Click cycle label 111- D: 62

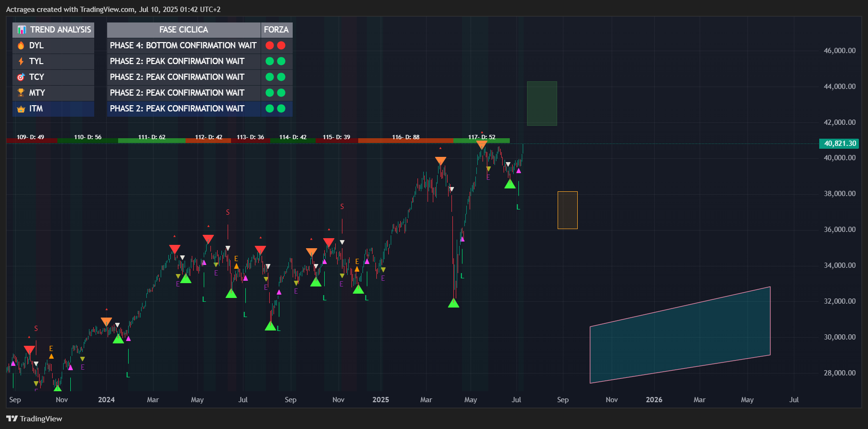[x=152, y=137]
